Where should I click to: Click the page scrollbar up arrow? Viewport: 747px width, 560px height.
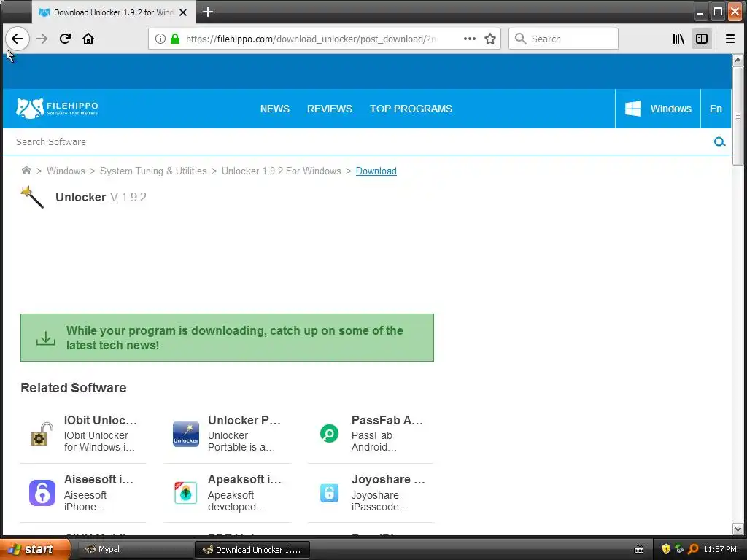pyautogui.click(x=738, y=60)
